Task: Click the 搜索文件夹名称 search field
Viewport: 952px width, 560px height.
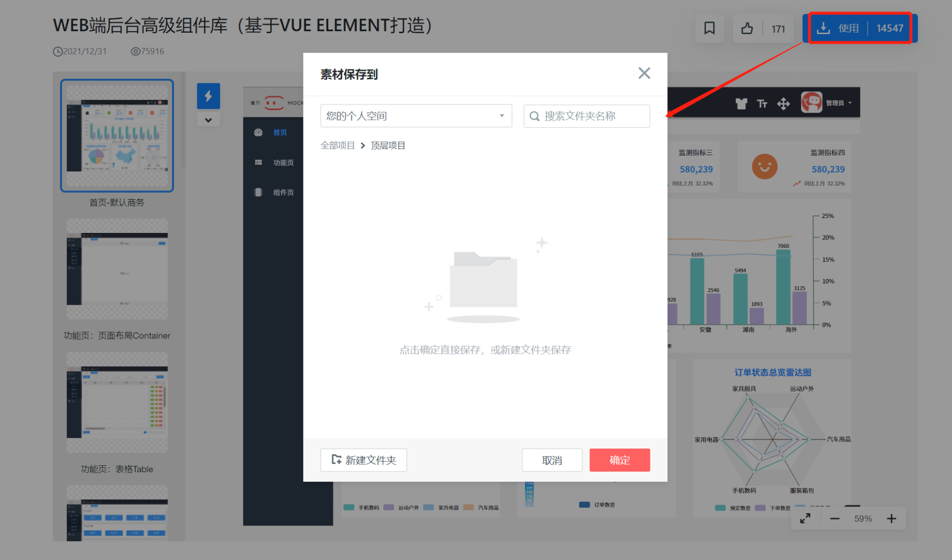Action: click(587, 116)
